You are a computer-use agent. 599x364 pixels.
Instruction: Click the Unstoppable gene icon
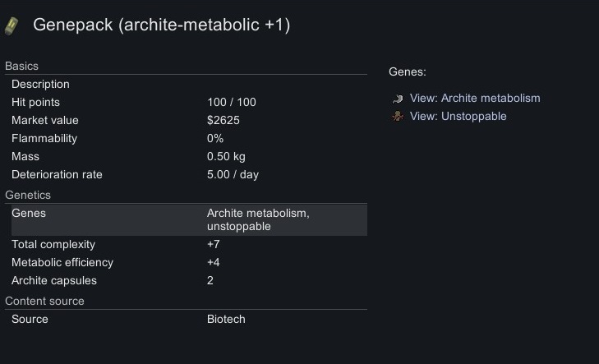[x=398, y=117]
